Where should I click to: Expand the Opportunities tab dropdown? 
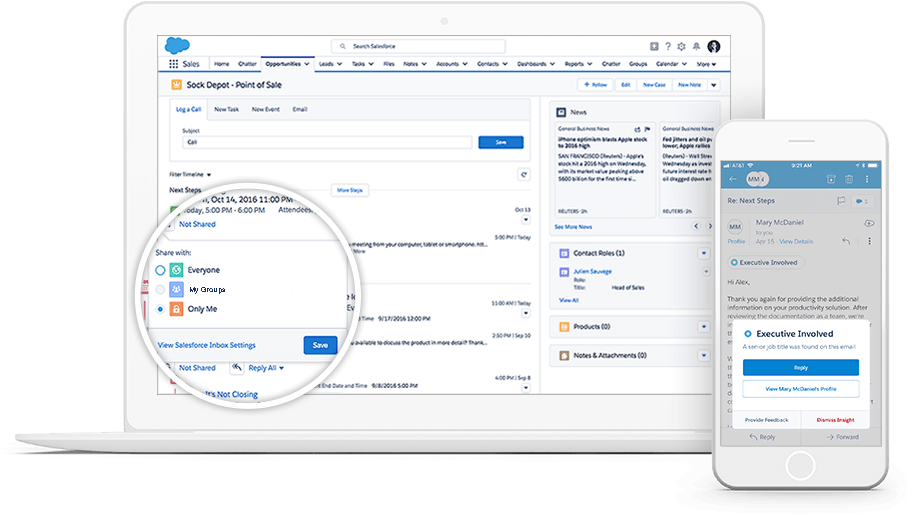point(307,64)
